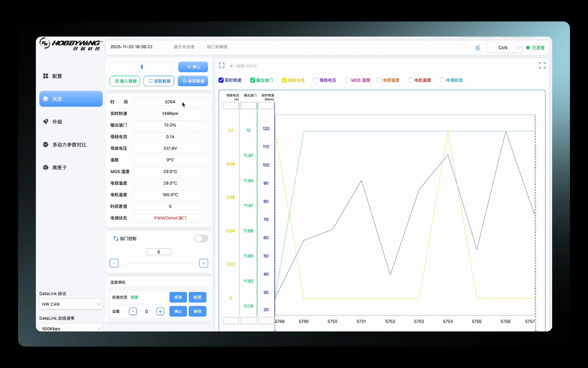
Task: Click the 锁桨 status text in 标准状态
Action: click(134, 297)
